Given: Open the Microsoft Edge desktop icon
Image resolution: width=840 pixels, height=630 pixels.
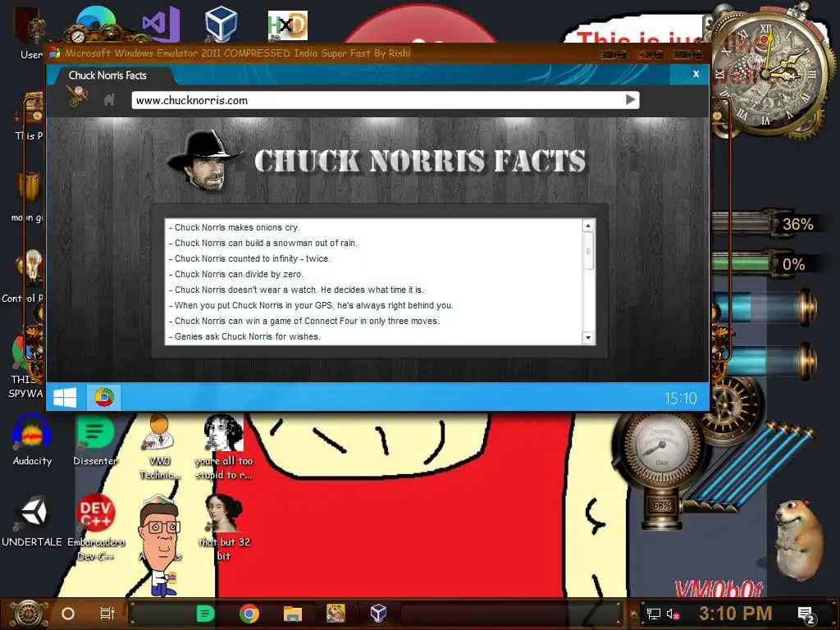Looking at the screenshot, I should click(95, 22).
